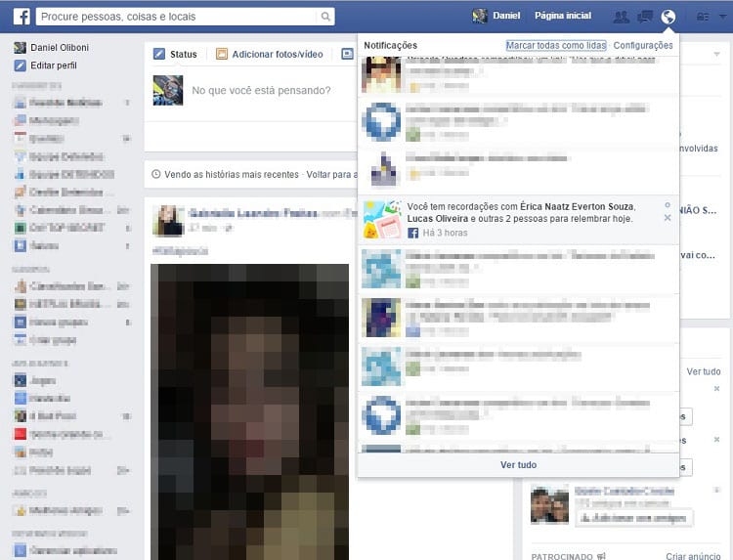Click the first item icon in Favoritos sidebar

point(21,103)
